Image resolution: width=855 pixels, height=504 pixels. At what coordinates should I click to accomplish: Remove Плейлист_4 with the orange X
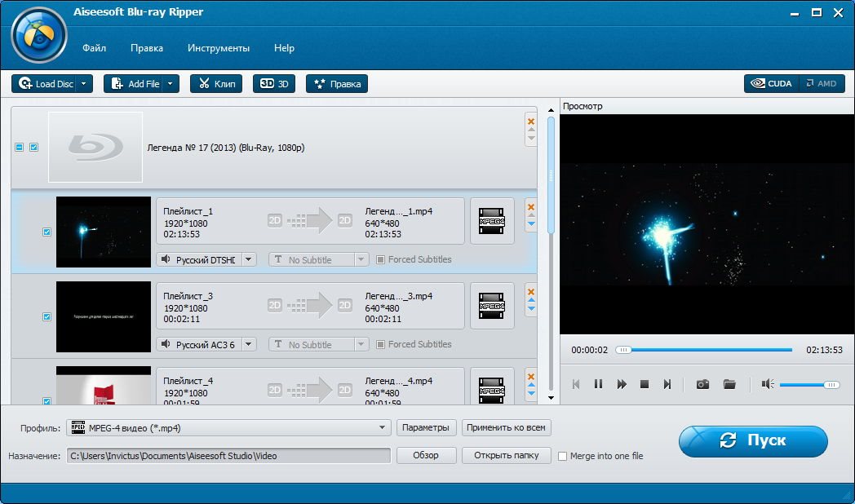pos(531,377)
